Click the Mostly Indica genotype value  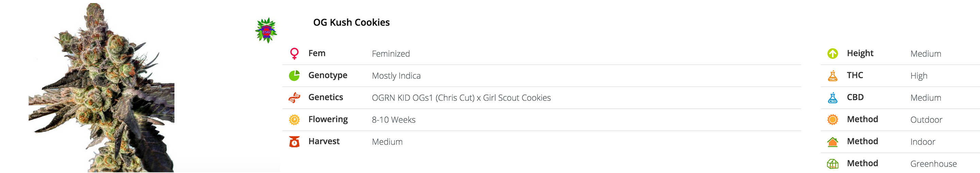[396, 76]
